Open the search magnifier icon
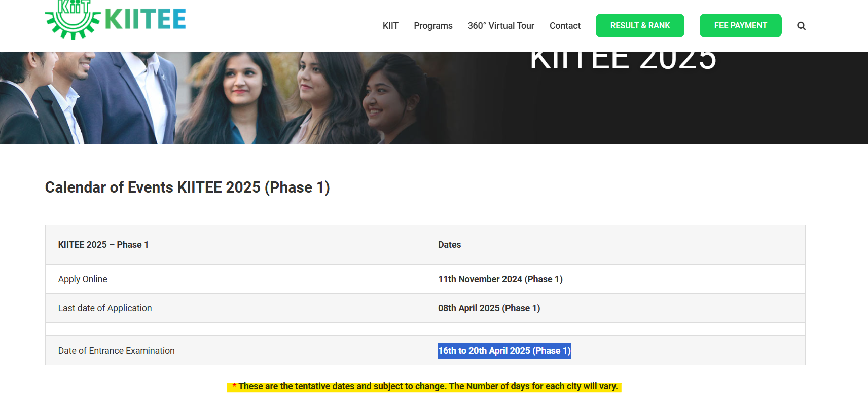 [801, 26]
